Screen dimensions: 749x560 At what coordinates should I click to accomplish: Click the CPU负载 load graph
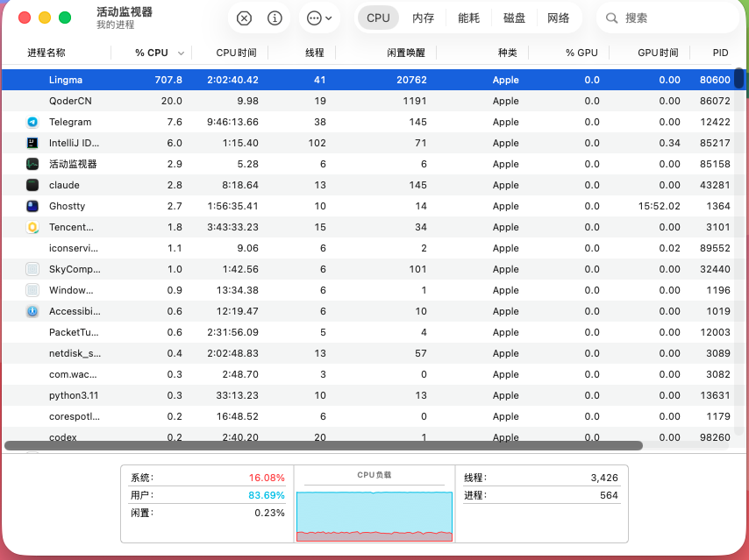(374, 516)
